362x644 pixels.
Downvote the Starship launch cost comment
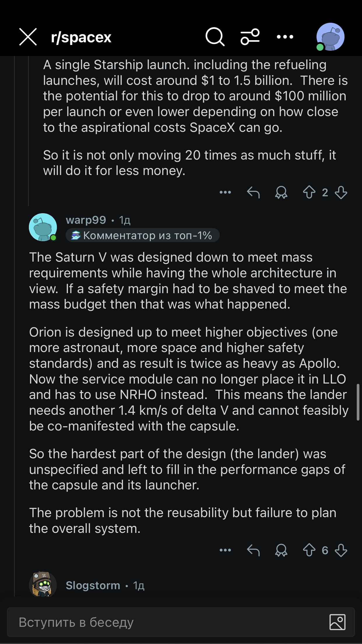[341, 192]
